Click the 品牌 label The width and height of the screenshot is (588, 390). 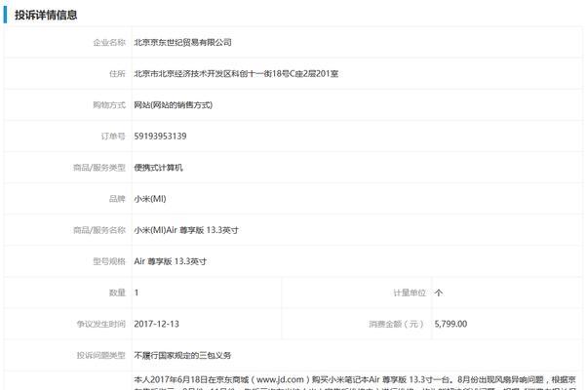(117, 199)
